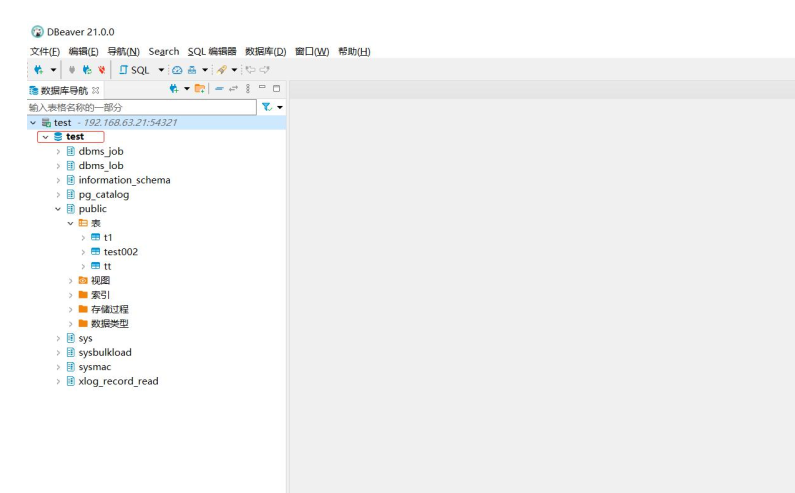This screenshot has width=795, height=493.
Task: Open the Search menu
Action: pos(164,51)
